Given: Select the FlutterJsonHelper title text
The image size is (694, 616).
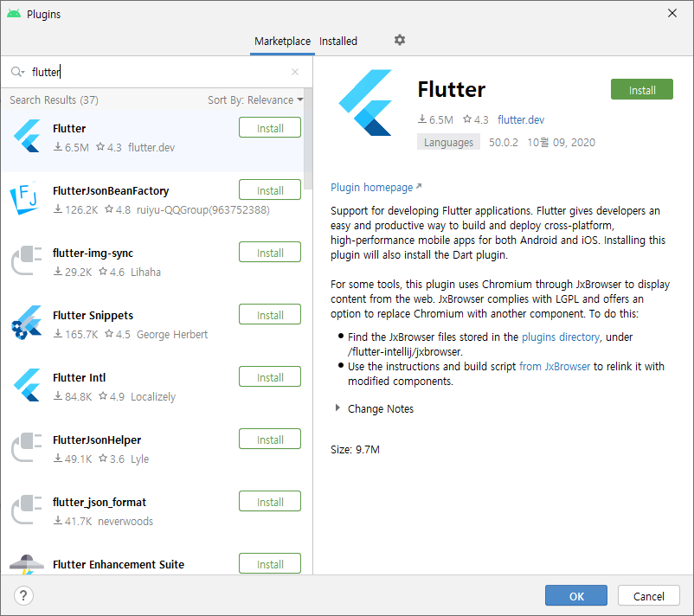Looking at the screenshot, I should pos(97,440).
